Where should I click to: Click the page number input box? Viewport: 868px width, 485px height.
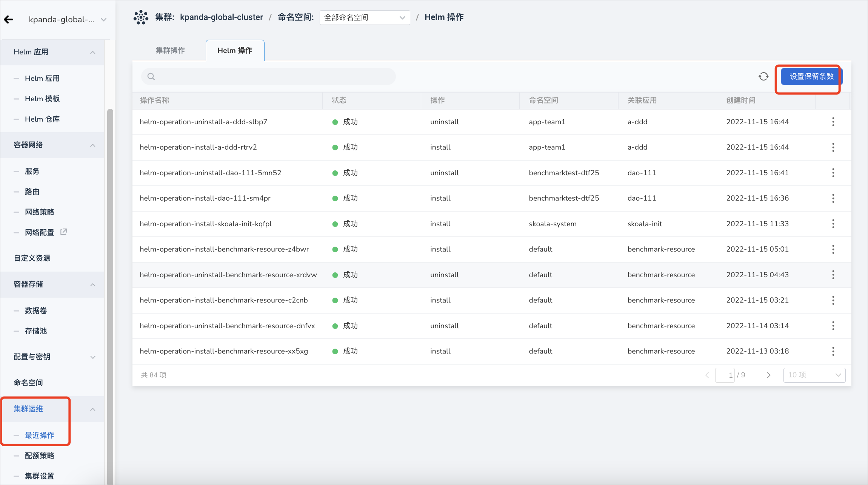pos(725,375)
